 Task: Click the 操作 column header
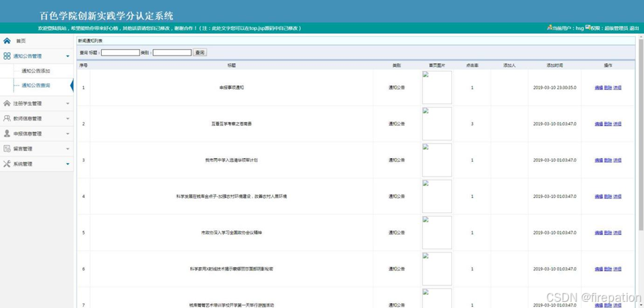608,66
